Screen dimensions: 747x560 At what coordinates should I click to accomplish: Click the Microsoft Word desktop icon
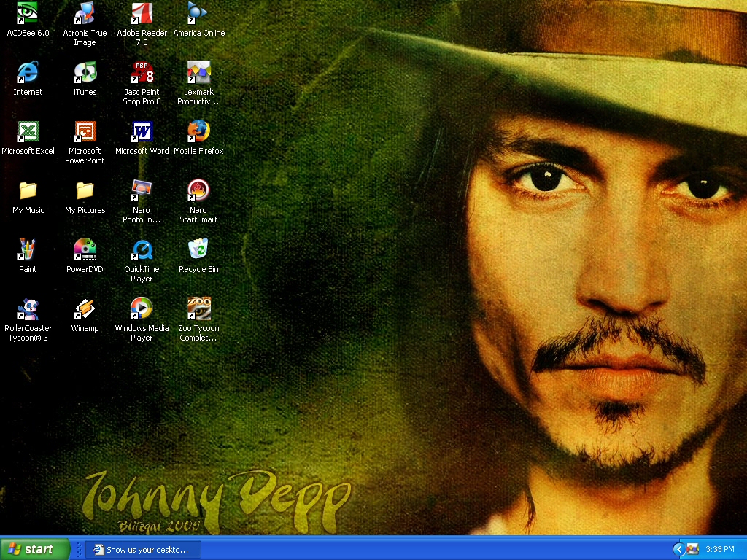coord(142,131)
